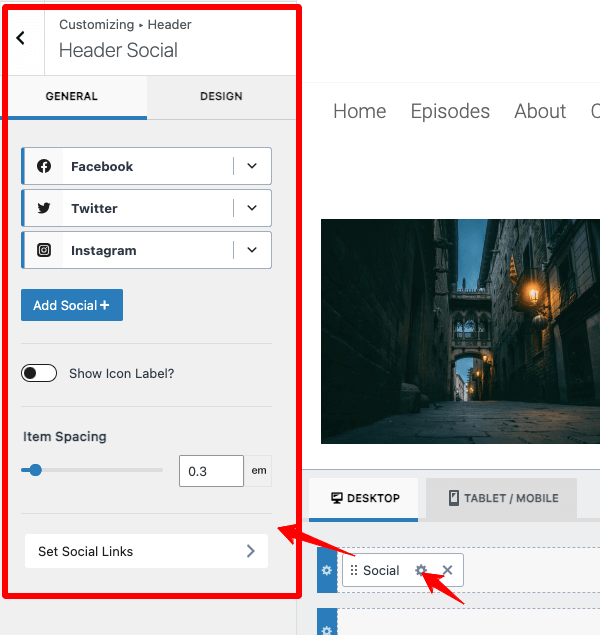The width and height of the screenshot is (600, 635).
Task: Focus the Item Spacing value field
Action: (211, 471)
